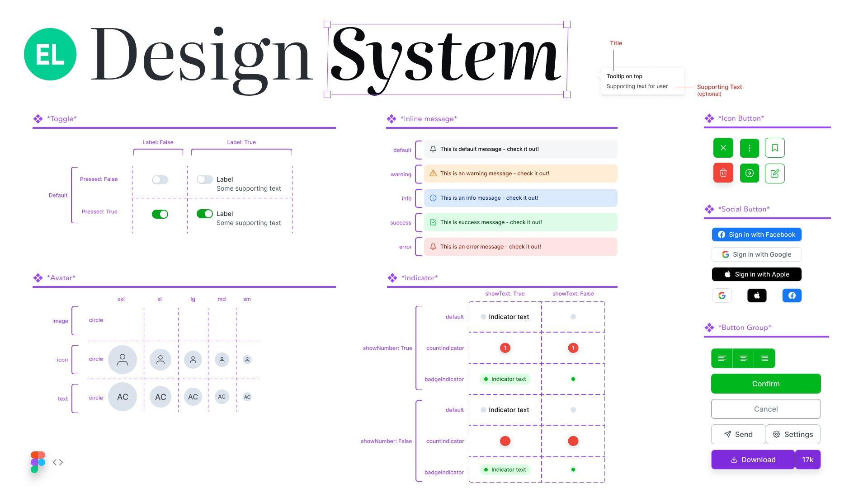The height and width of the screenshot is (488, 868).
Task: Click the delete icon button (red trash)
Action: click(723, 173)
